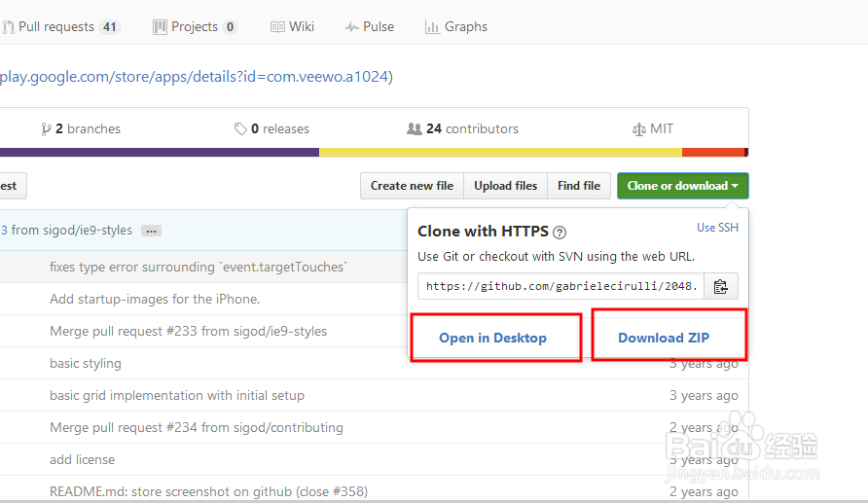The height and width of the screenshot is (503, 868).
Task: Click Create new file button
Action: [412, 186]
